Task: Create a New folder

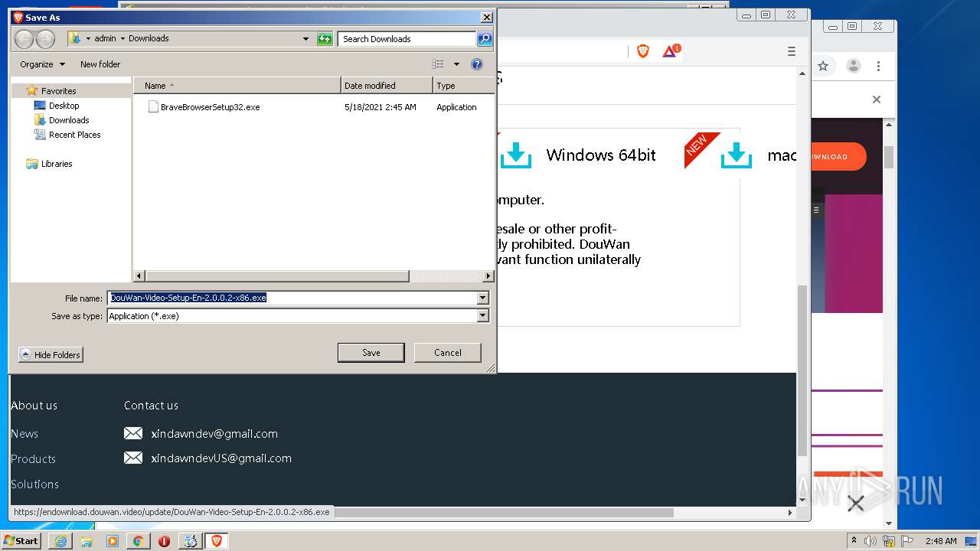Action: pos(100,64)
